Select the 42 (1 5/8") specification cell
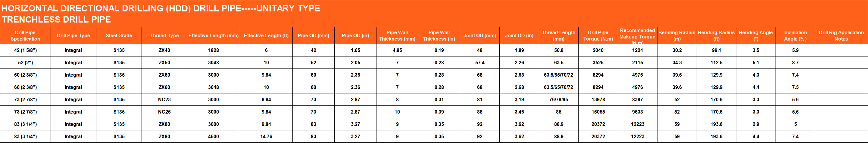This screenshot has height=143, width=868. 25,50
